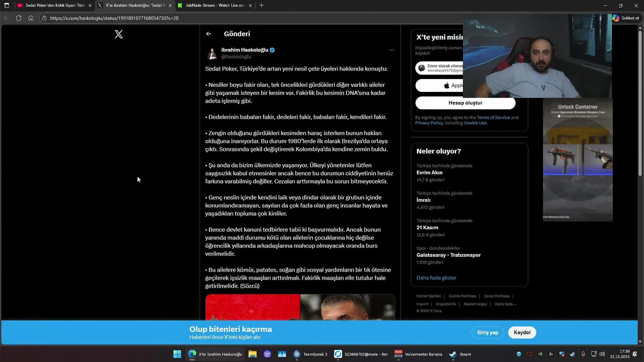Click the @haskologlu username handle
This screenshot has width=644, height=362.
tap(236, 57)
